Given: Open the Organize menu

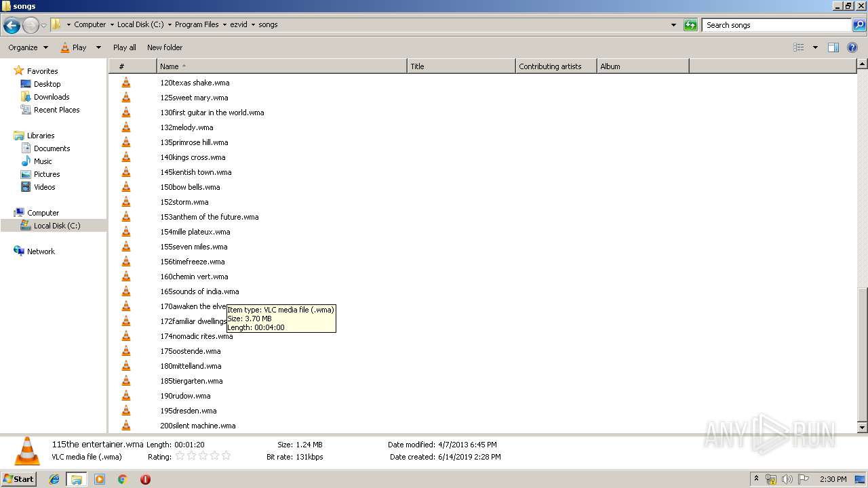Looking at the screenshot, I should [28, 47].
